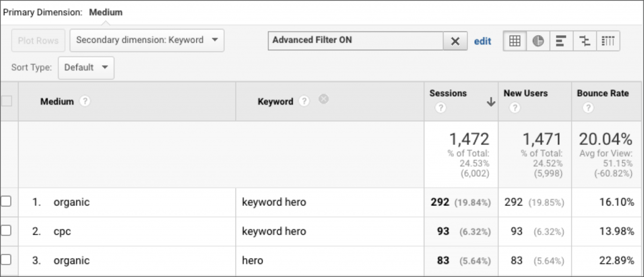Open help for Keyword column

coord(304,101)
